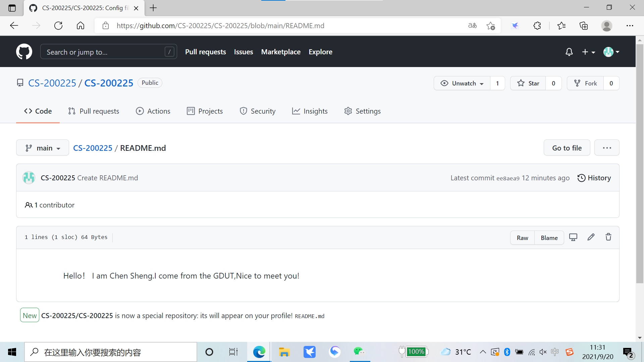Open file in GitHub Desktop icon
This screenshot has width=644, height=362.
(x=573, y=237)
